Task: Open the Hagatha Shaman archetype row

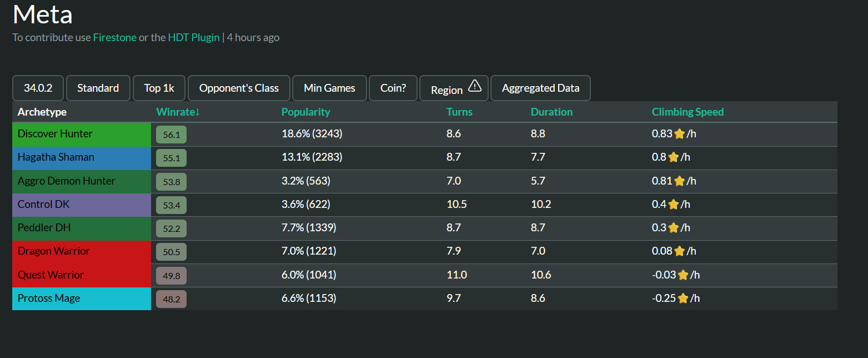Action: tap(82, 157)
